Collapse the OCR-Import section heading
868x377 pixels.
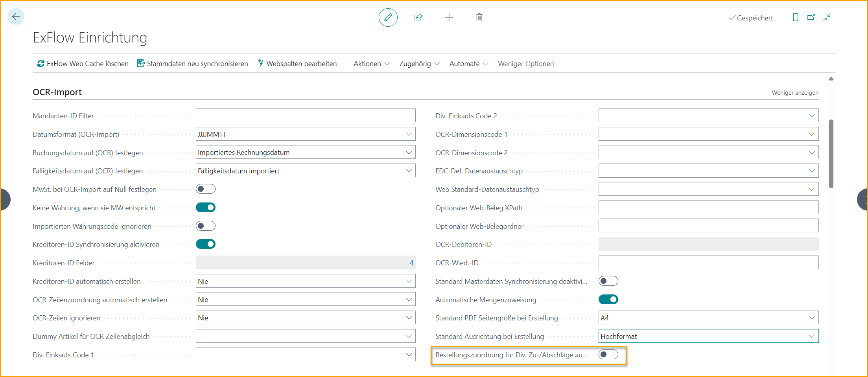point(57,92)
